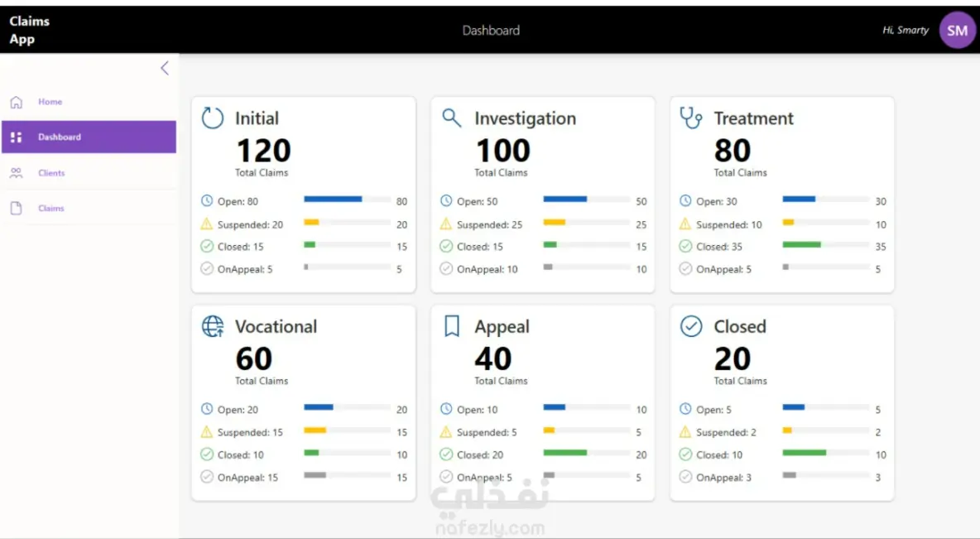Click the Treatment card title
The image size is (980, 539).
[x=754, y=118]
